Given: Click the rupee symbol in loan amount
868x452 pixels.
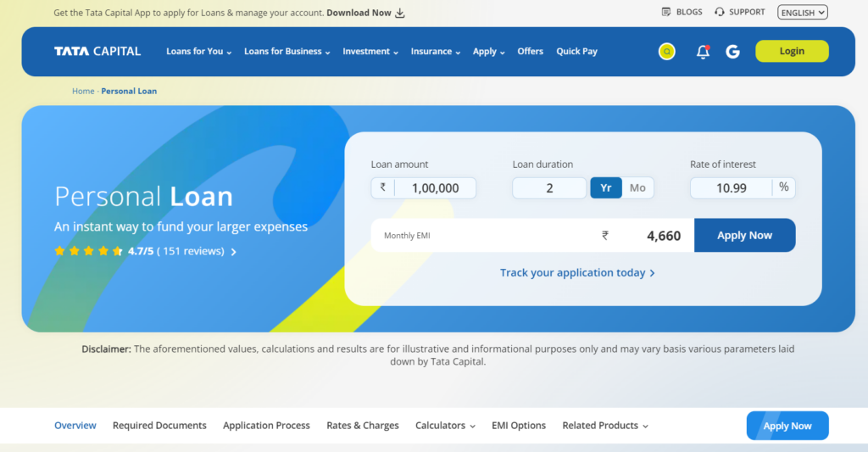Looking at the screenshot, I should click(382, 187).
